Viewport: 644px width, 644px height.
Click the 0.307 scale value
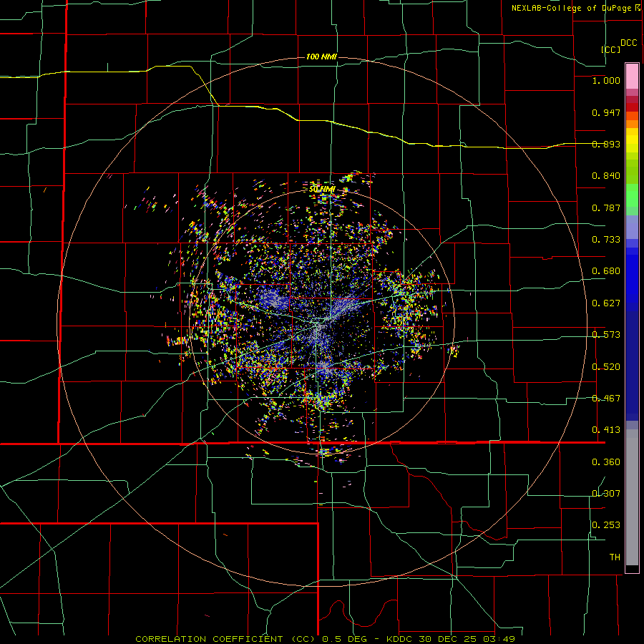click(606, 494)
